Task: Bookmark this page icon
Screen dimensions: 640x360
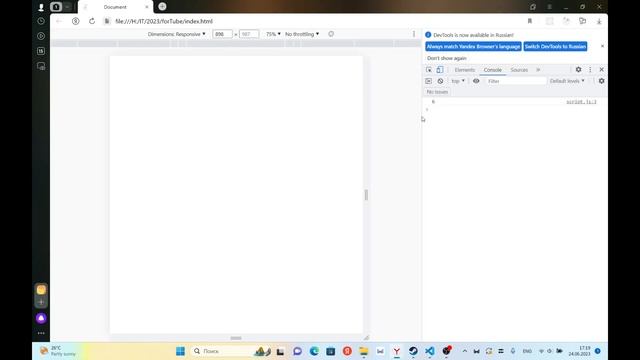Action: click(x=530, y=21)
